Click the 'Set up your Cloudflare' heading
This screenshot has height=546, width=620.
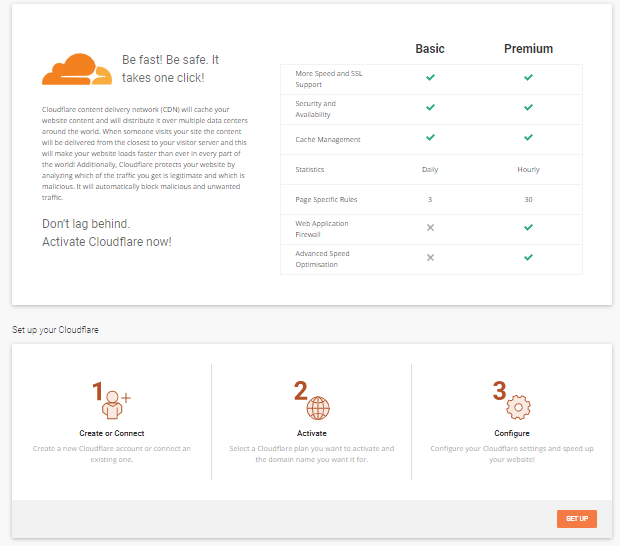[x=55, y=330]
